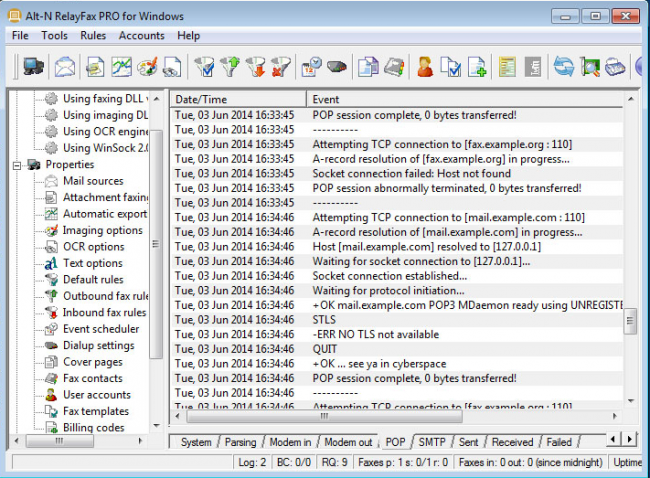The width and height of the screenshot is (650, 478).
Task: Open dialup settings modem toolbar icon
Action: [x=337, y=67]
